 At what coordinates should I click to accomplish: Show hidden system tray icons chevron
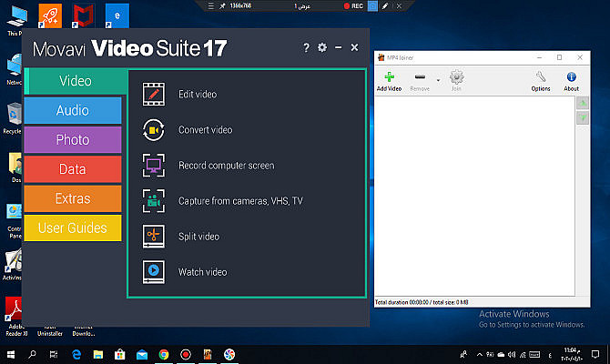point(479,355)
